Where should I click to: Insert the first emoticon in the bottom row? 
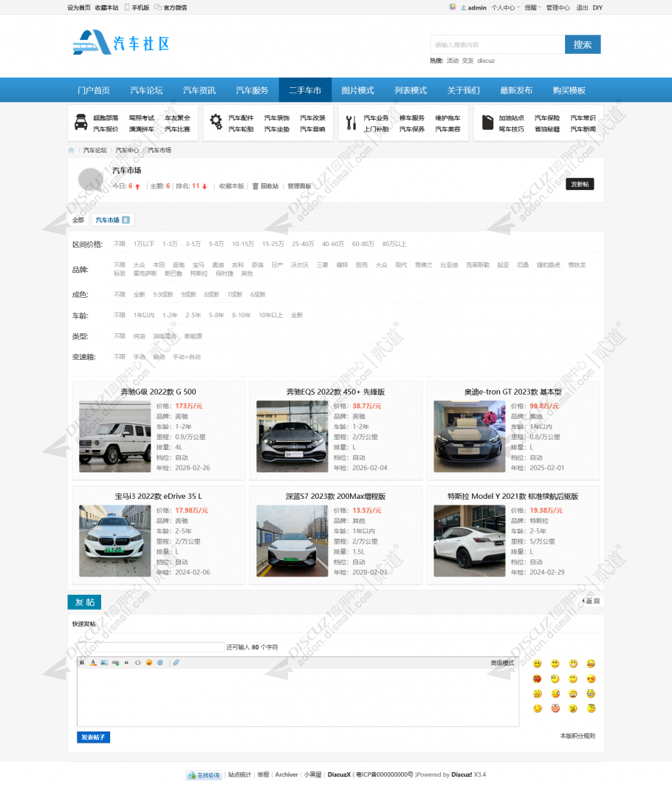pos(538,708)
